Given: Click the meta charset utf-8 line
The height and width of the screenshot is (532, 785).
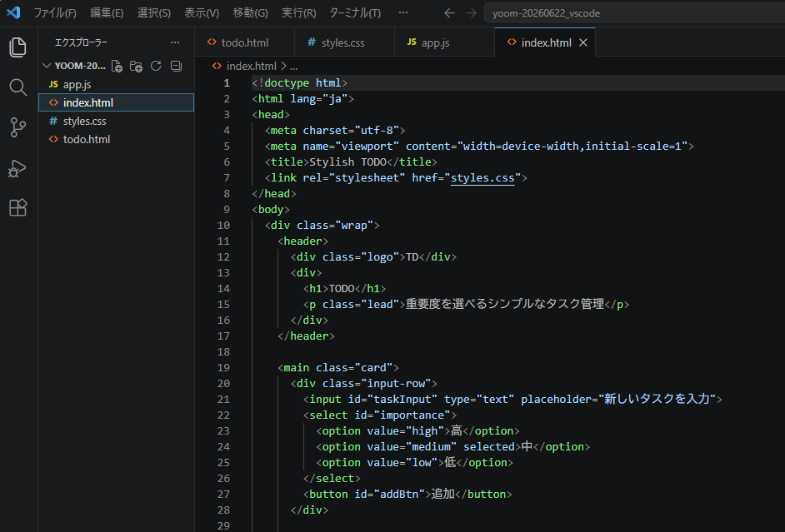Looking at the screenshot, I should 335,131.
